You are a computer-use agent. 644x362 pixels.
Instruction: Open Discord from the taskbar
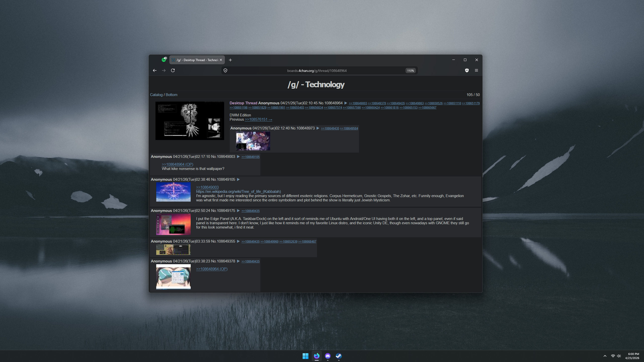(328, 356)
